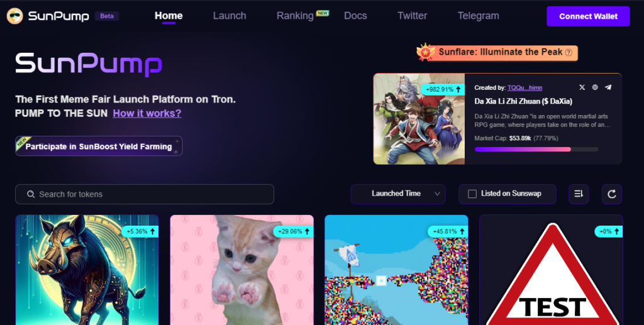Open the globe website icon of DaXia
Image resolution: width=644 pixels, height=325 pixels.
coord(595,87)
